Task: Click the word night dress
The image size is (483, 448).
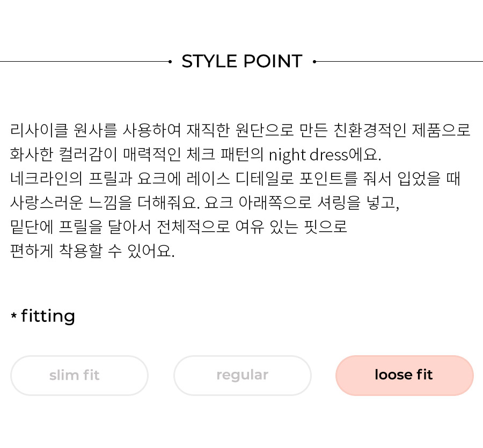Action: pyautogui.click(x=308, y=155)
